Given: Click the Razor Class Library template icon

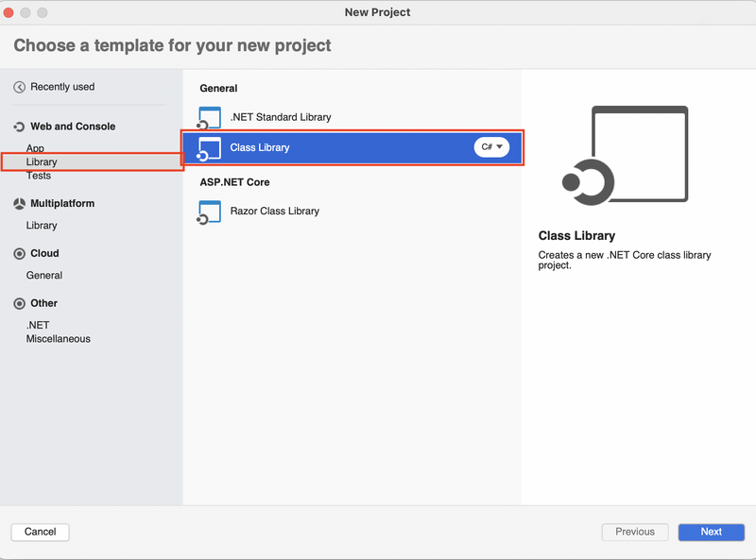Looking at the screenshot, I should pyautogui.click(x=209, y=212).
